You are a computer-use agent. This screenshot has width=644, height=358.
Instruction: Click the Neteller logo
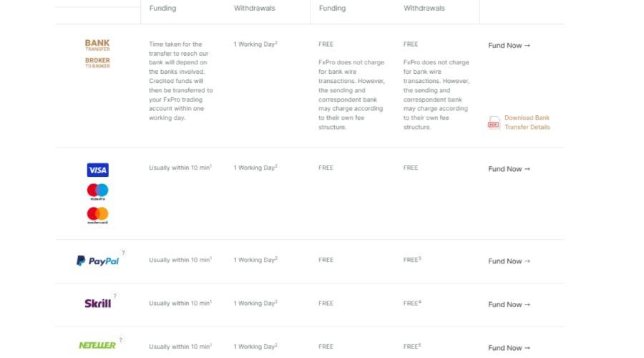pyautogui.click(x=97, y=345)
